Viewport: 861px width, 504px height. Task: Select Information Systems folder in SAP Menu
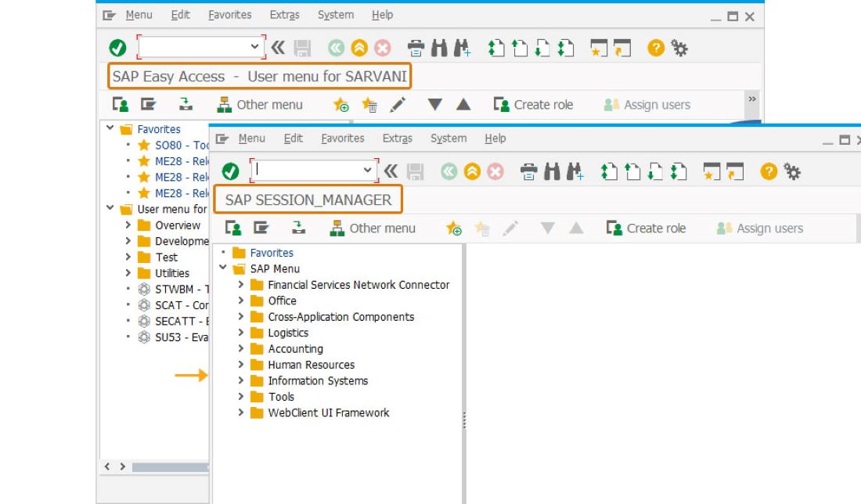pyautogui.click(x=318, y=380)
